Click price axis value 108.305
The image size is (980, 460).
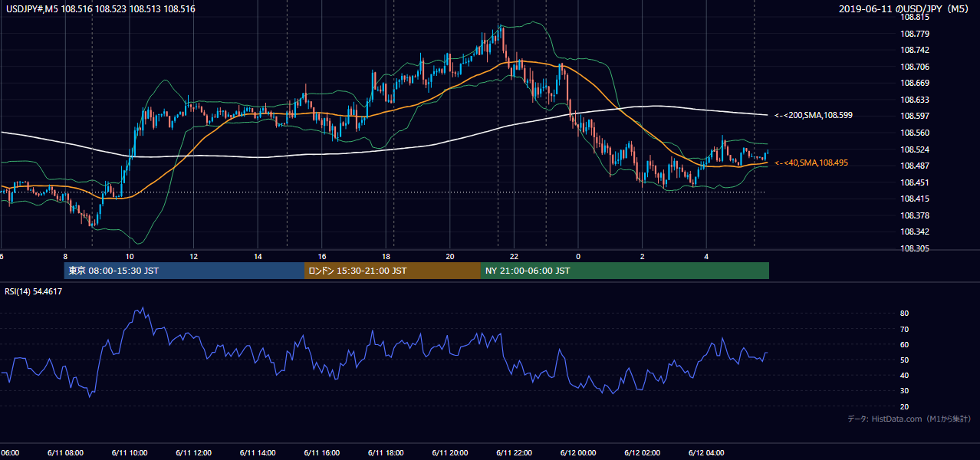(x=916, y=248)
